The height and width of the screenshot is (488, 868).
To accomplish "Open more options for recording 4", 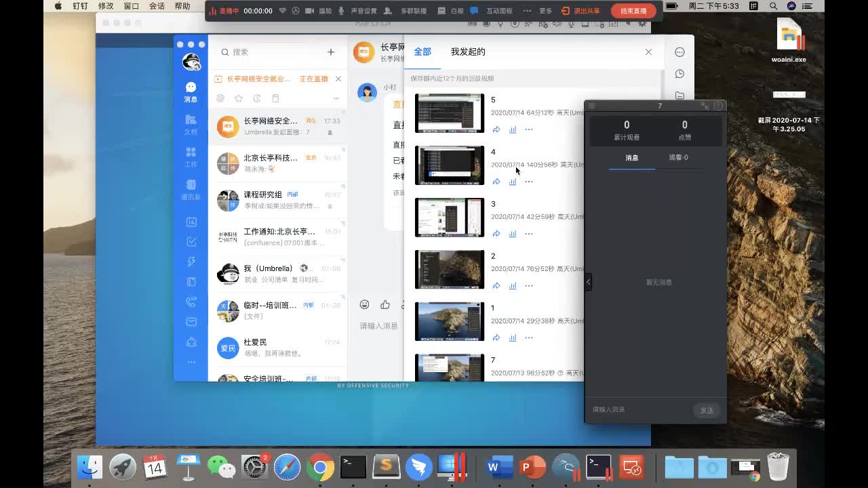I will [529, 182].
